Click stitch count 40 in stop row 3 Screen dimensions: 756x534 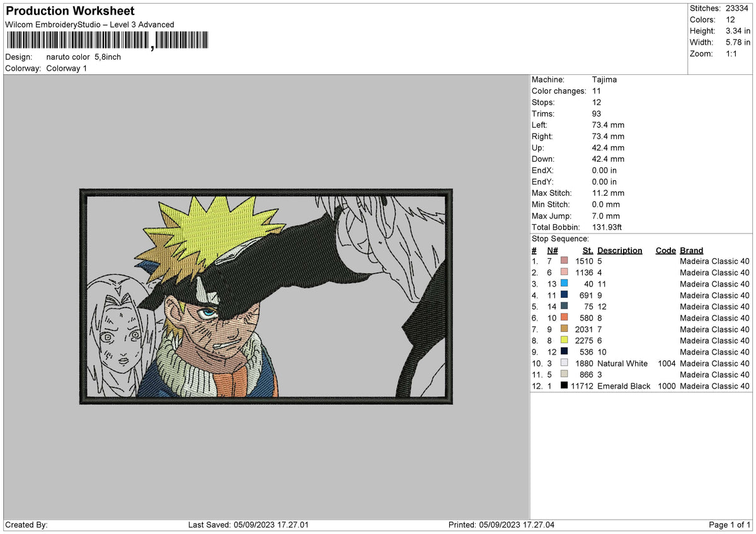click(x=589, y=284)
